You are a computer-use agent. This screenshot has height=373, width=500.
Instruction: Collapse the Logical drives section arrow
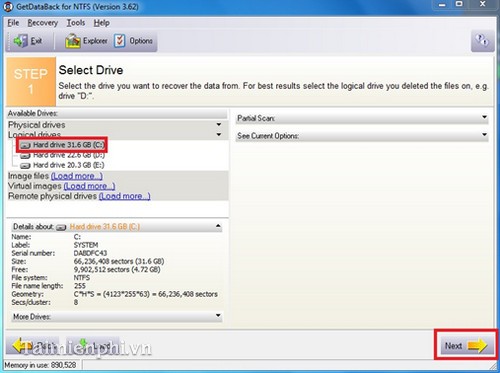pyautogui.click(x=219, y=134)
